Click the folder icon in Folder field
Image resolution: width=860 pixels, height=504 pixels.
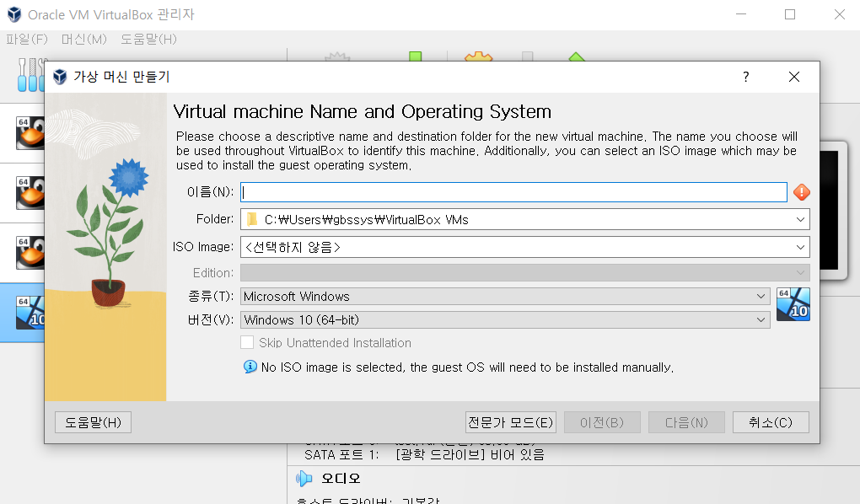point(252,219)
